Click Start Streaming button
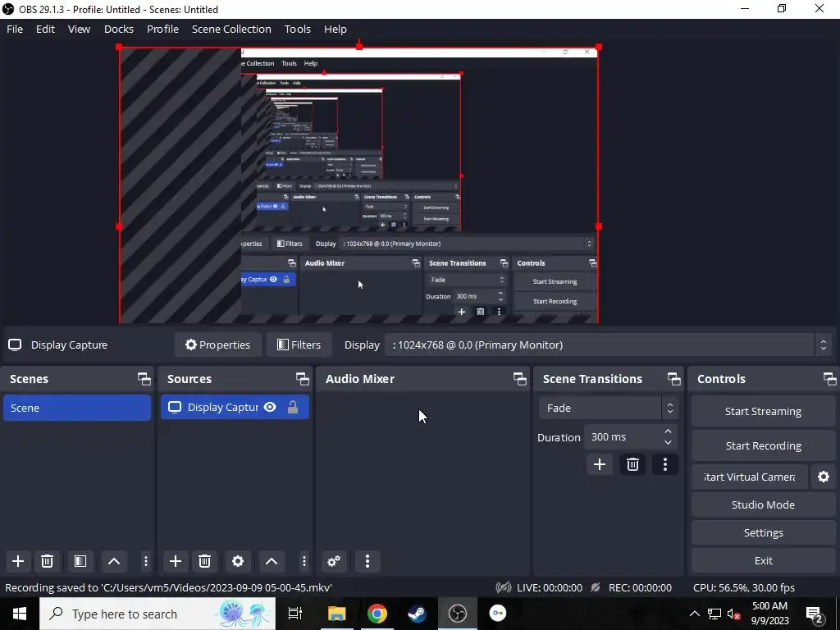Viewport: 840px width, 630px height. click(x=763, y=412)
